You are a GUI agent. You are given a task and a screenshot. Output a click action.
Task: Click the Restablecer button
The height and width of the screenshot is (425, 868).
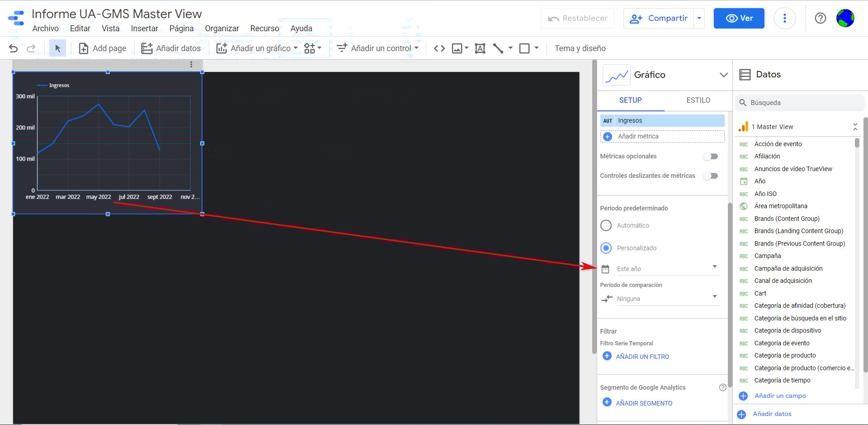pyautogui.click(x=577, y=18)
